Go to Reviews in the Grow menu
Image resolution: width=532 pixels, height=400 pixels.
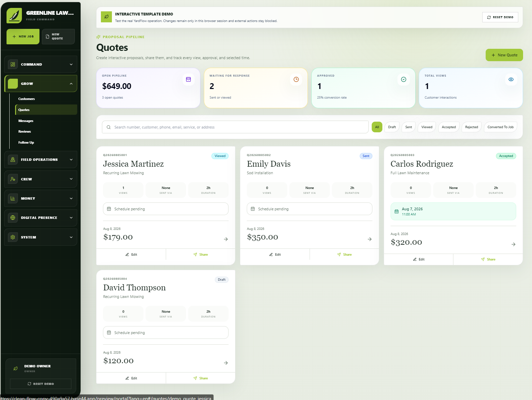pyautogui.click(x=25, y=132)
